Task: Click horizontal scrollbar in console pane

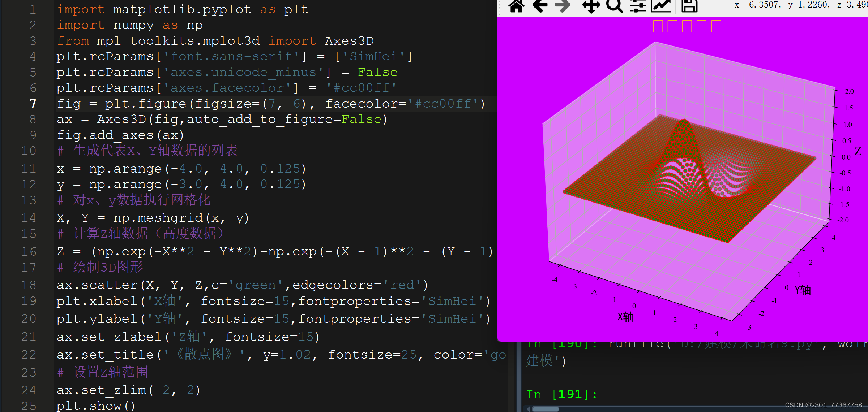Action: point(546,409)
